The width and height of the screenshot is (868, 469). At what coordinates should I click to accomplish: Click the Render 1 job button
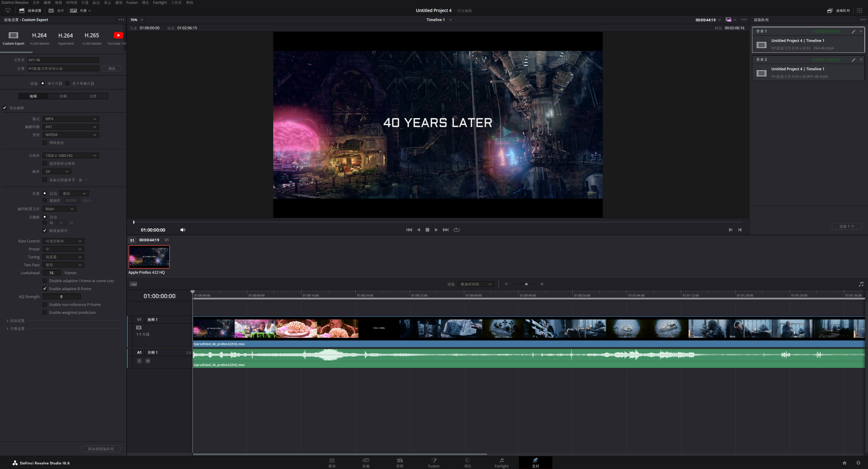(847, 226)
